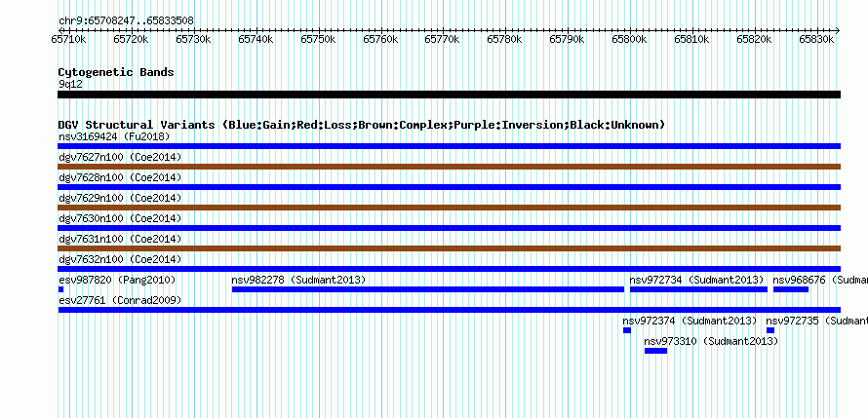Click the dgv7628n100 (Coe2014) label

[120, 177]
